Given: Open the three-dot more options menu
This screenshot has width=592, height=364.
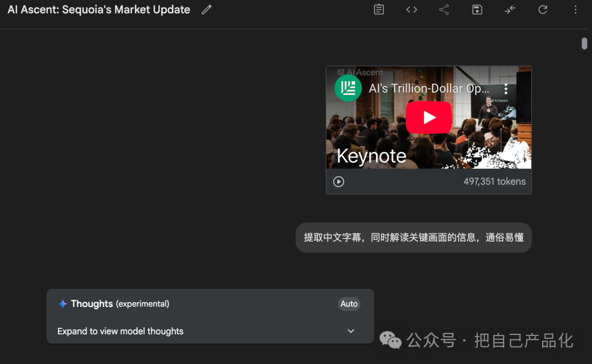Looking at the screenshot, I should [x=576, y=9].
